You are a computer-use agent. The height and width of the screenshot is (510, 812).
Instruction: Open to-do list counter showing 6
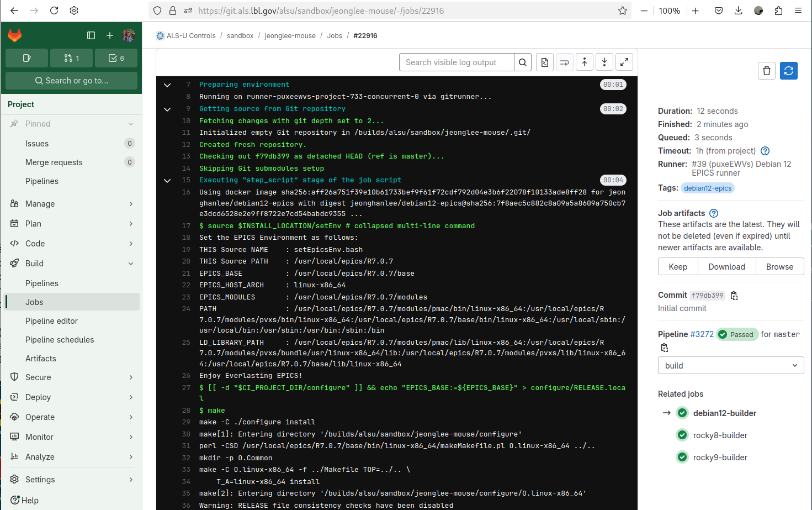click(x=116, y=58)
